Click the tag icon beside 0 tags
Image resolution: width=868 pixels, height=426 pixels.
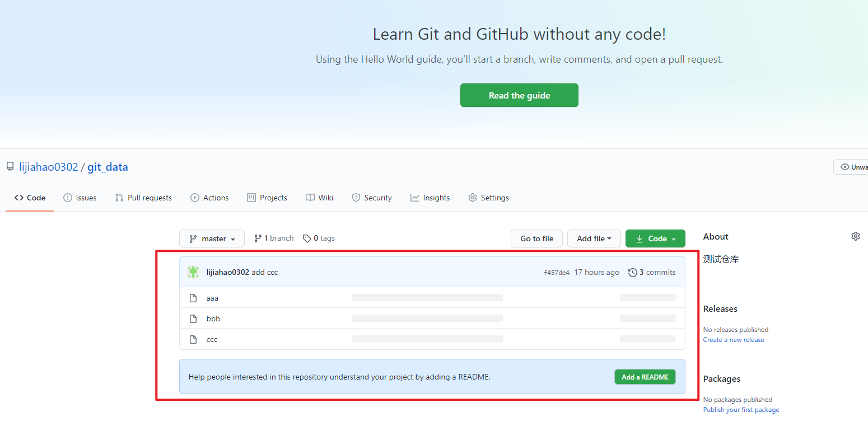[x=307, y=238]
